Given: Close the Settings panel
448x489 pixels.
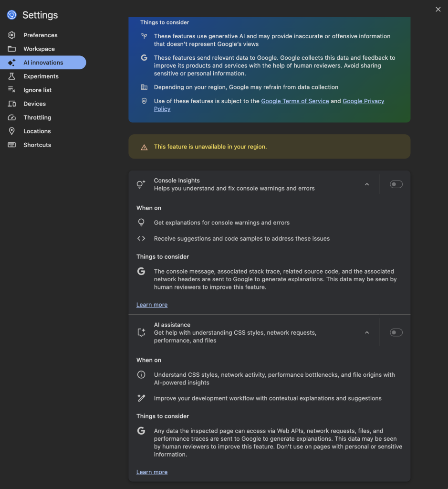Looking at the screenshot, I should click(x=438, y=10).
